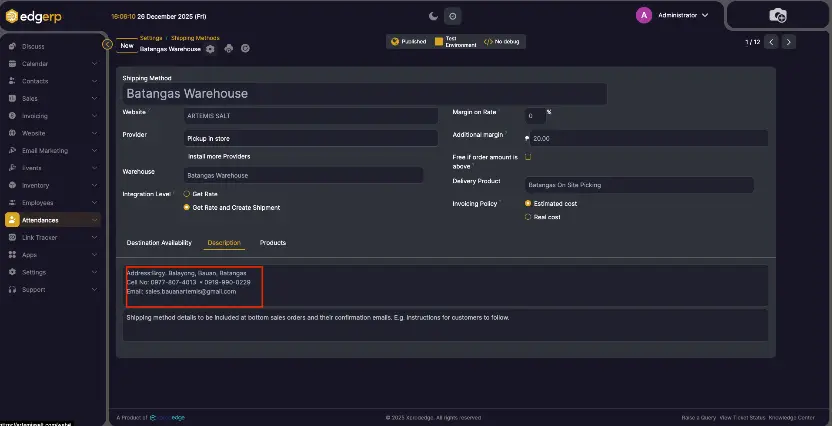Image resolution: width=832 pixels, height=426 pixels.
Task: Choose Real cost invoicing policy
Action: click(x=527, y=217)
